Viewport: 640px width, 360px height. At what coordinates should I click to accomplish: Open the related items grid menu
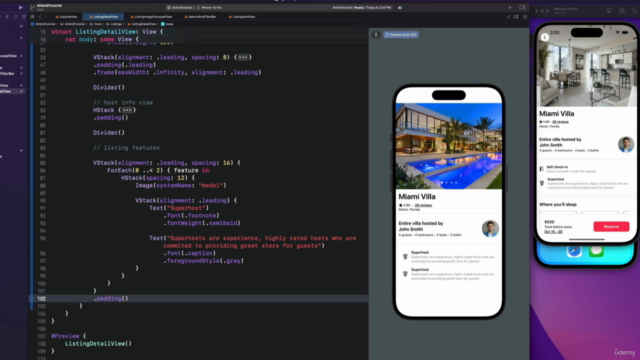33,17
